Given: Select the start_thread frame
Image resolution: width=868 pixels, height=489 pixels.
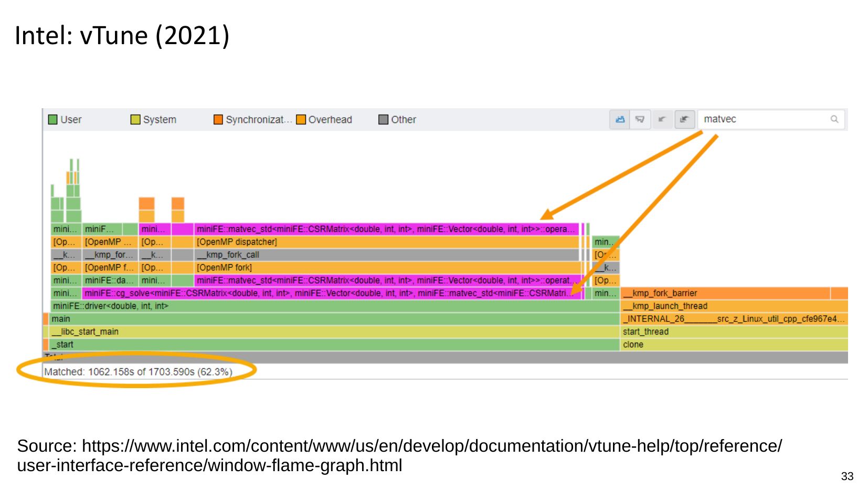Looking at the screenshot, I should click(x=729, y=332).
